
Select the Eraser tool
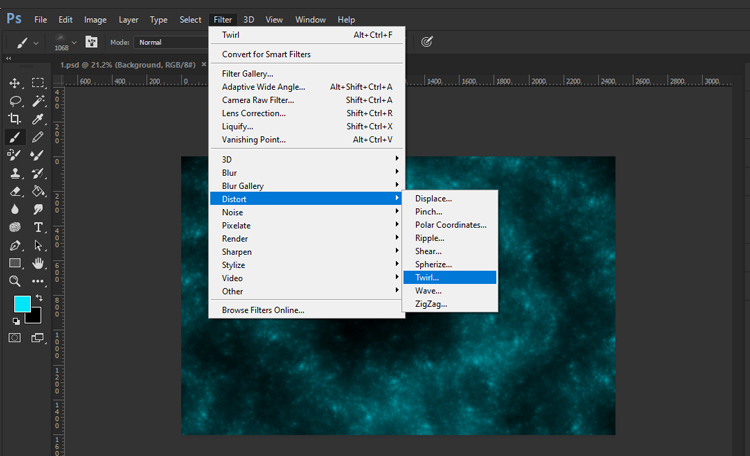(15, 191)
